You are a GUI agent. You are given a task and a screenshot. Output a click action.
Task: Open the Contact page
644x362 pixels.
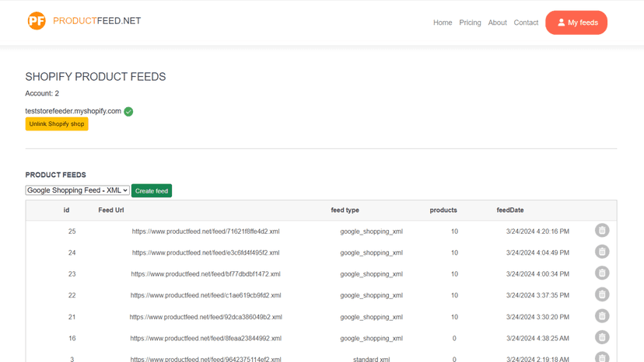click(526, 23)
